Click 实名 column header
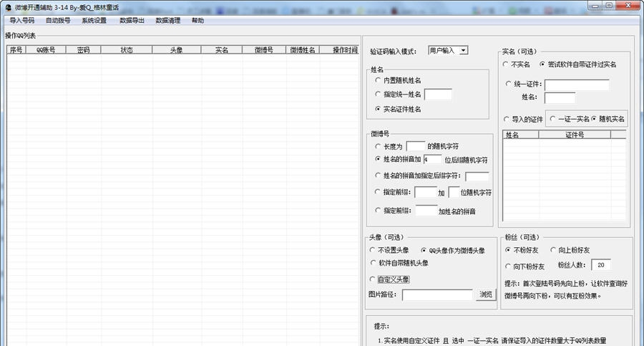 (222, 49)
